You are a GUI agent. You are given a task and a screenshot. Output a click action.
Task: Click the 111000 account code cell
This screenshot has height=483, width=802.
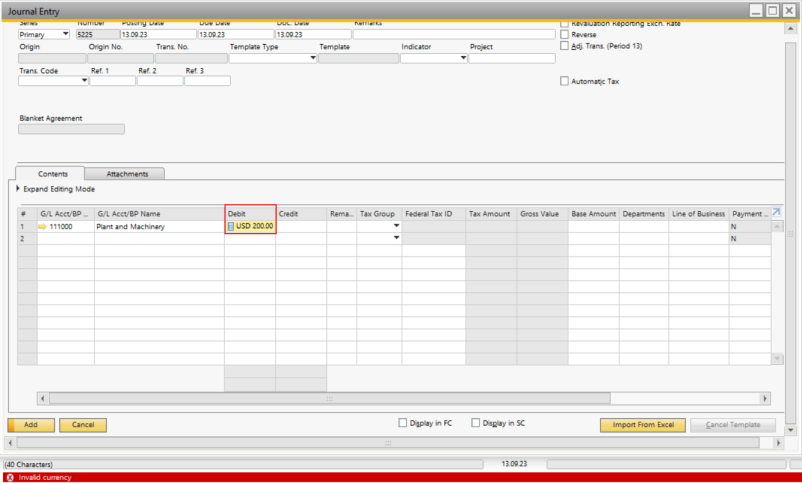coord(66,226)
